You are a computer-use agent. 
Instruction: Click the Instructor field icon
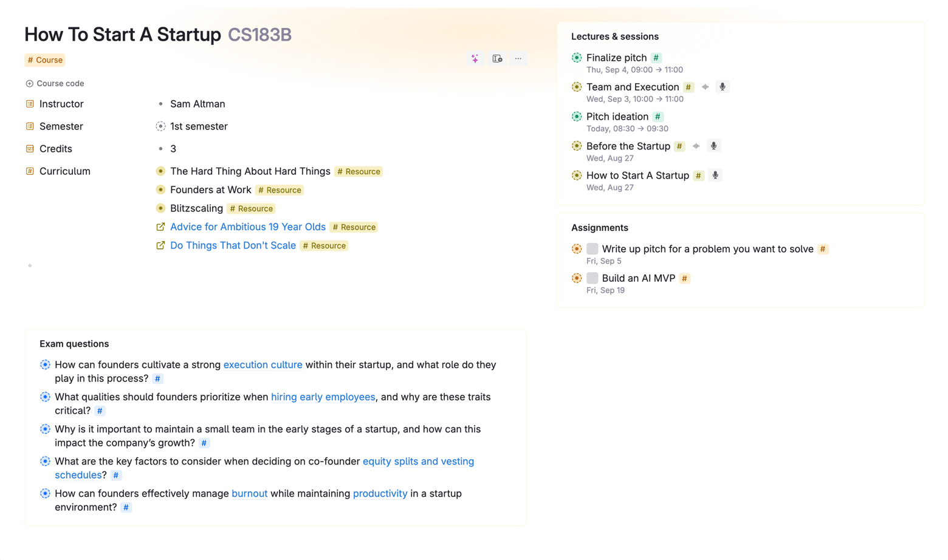point(30,104)
